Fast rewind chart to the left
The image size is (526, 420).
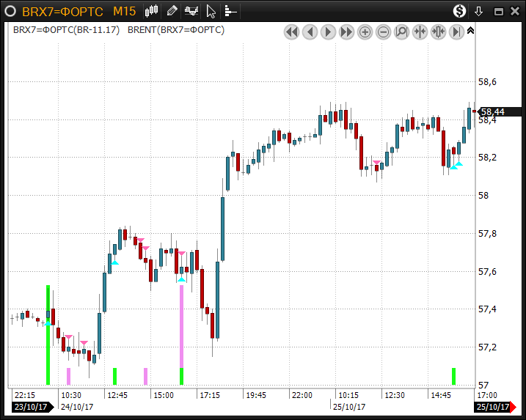click(291, 32)
